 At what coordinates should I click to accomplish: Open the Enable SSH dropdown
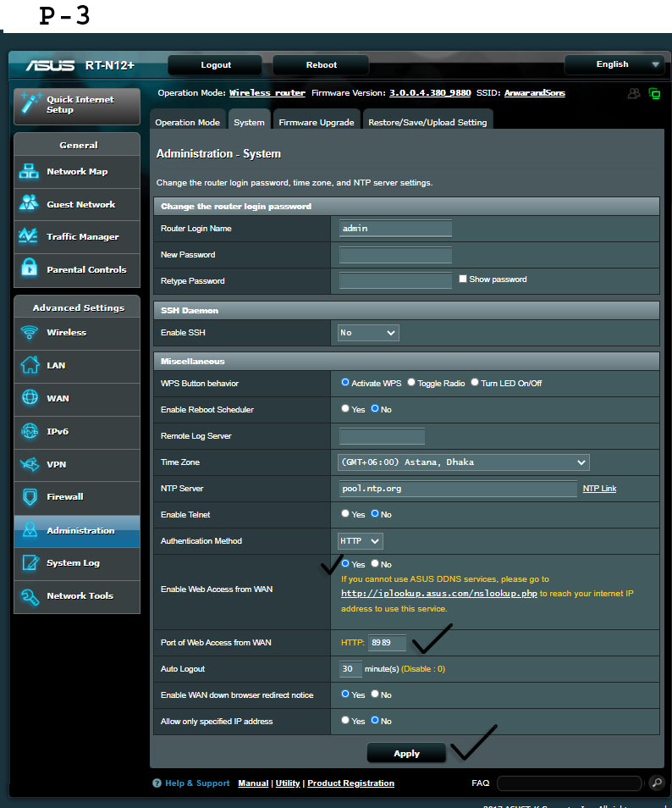coord(368,333)
